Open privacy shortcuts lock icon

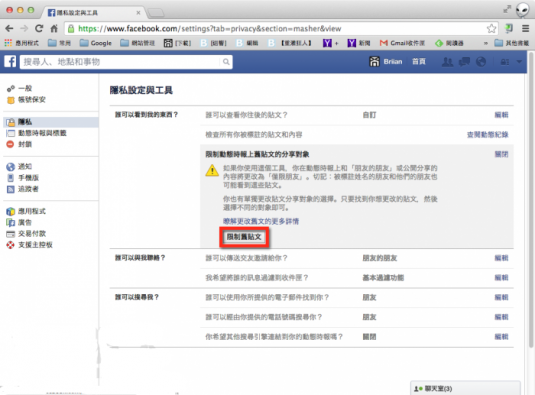click(x=505, y=62)
